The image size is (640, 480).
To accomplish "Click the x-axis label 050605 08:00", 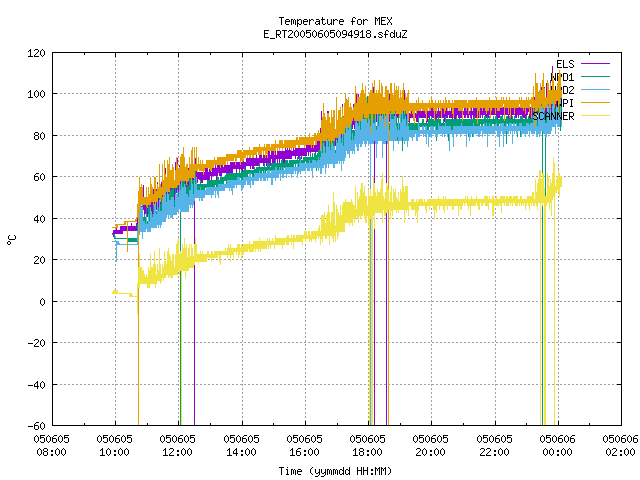I will click(51, 446).
